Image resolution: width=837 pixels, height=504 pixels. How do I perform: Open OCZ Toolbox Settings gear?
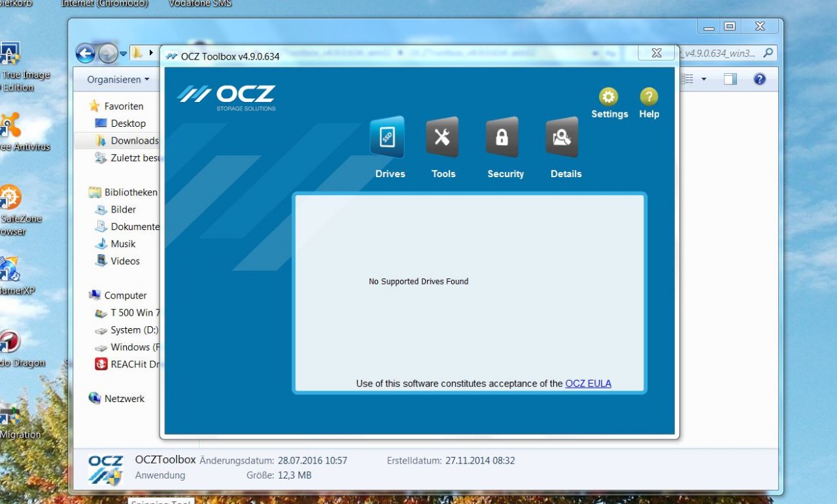[609, 97]
